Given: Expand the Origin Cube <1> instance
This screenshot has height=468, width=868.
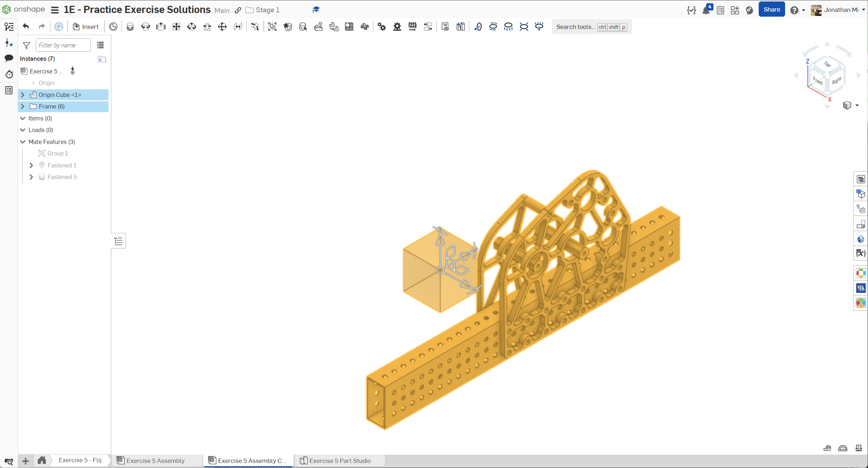Looking at the screenshot, I should [x=23, y=95].
